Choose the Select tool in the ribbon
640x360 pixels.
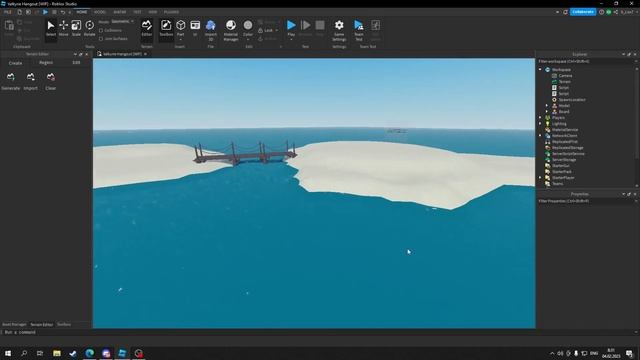tap(51, 29)
